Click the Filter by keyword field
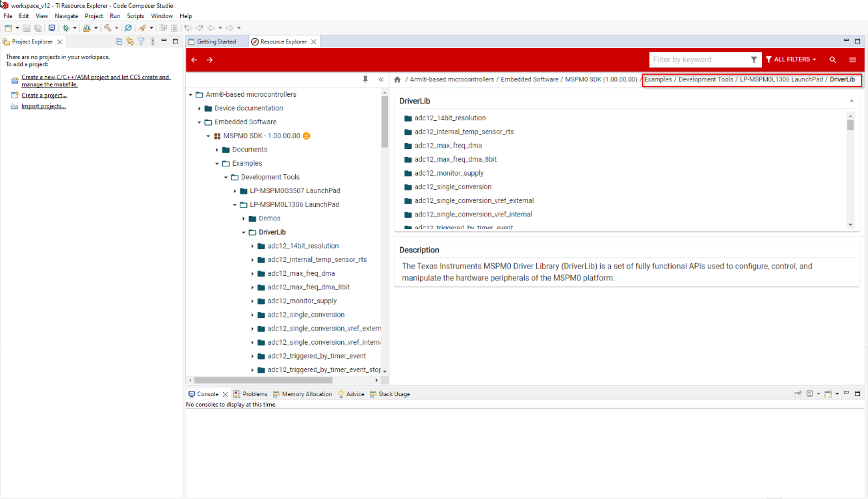The image size is (868, 499). [698, 60]
